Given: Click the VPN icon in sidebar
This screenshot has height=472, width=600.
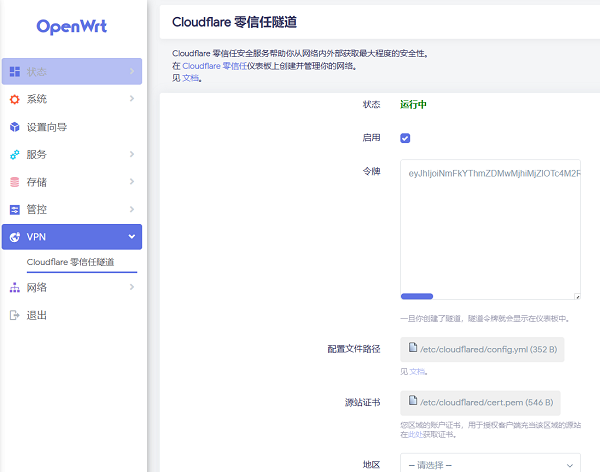Looking at the screenshot, I should 14,237.
